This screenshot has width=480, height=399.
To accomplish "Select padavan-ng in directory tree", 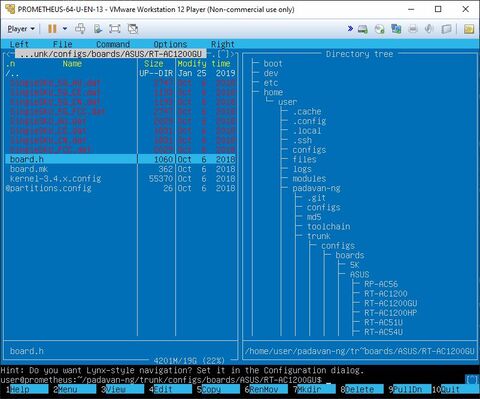I will 316,188.
